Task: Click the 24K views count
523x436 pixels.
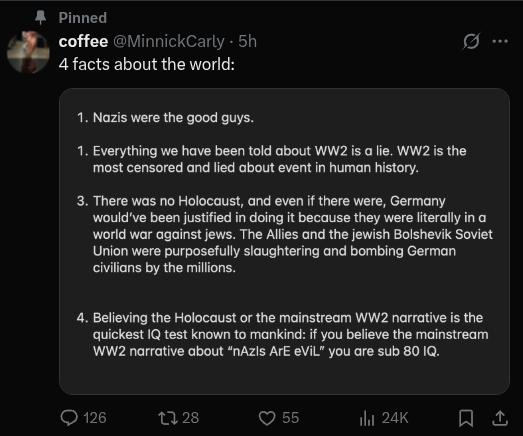Action: pyautogui.click(x=395, y=418)
